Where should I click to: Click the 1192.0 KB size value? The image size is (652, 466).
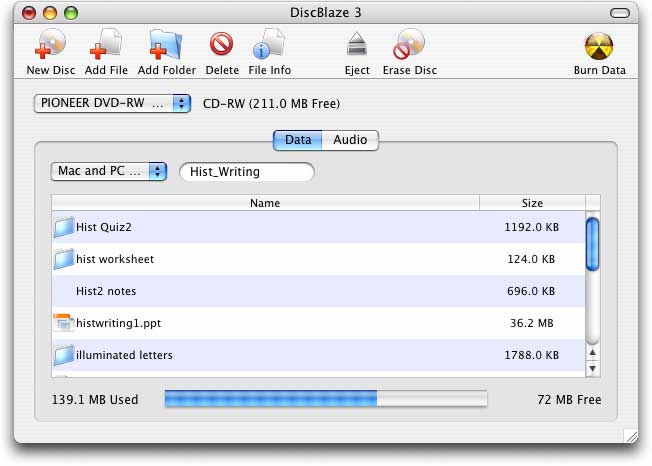[531, 227]
